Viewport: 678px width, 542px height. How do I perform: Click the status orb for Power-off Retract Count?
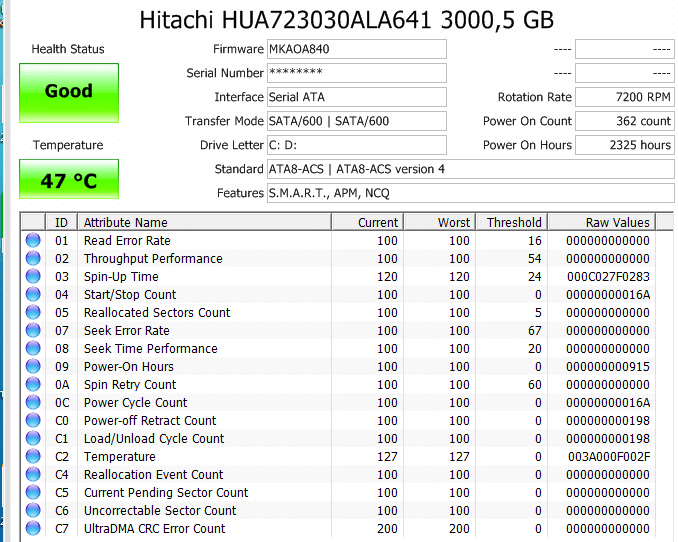(x=33, y=420)
